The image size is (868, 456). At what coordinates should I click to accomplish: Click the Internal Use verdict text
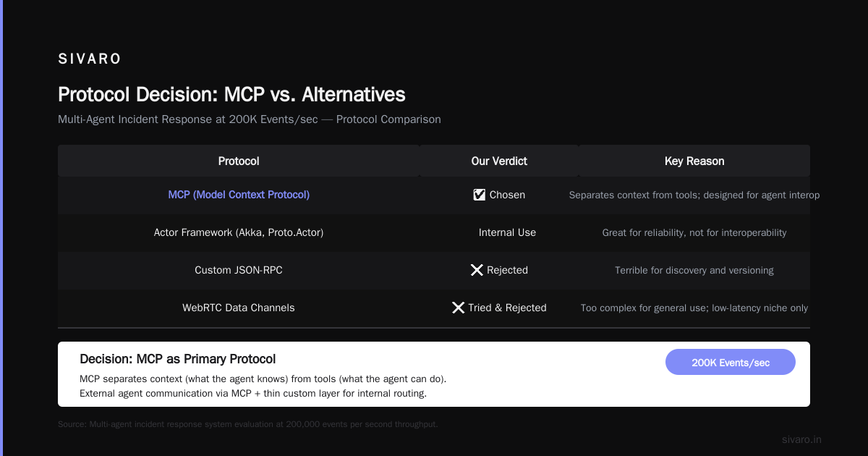coord(507,232)
